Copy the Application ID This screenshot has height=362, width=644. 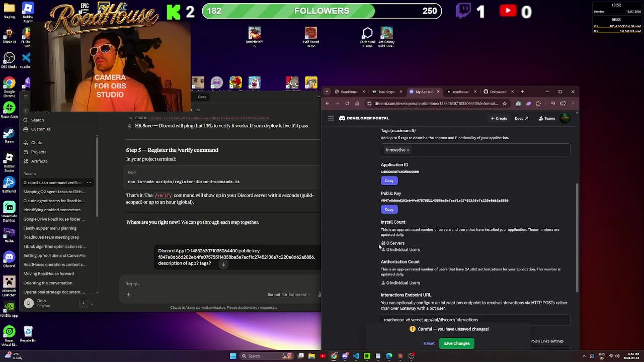click(x=389, y=180)
